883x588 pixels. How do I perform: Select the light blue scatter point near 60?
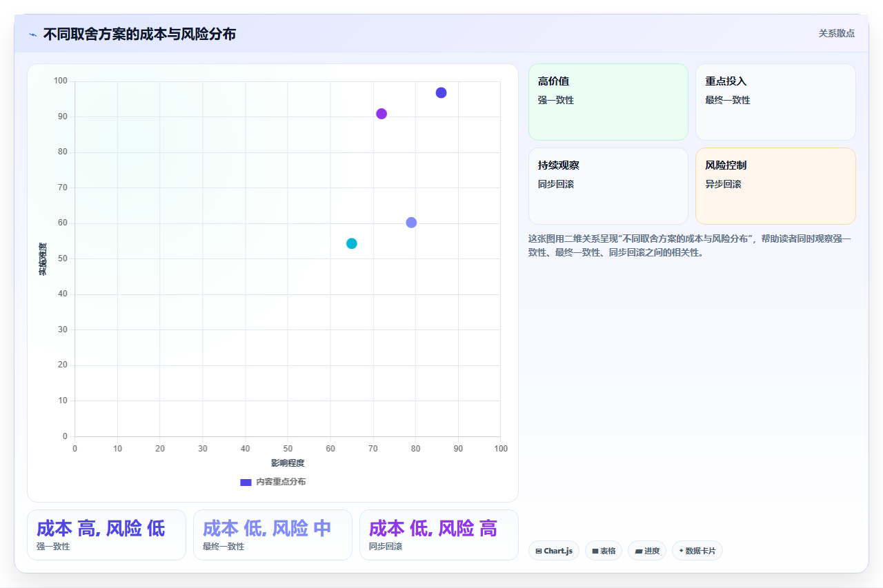pyautogui.click(x=411, y=223)
